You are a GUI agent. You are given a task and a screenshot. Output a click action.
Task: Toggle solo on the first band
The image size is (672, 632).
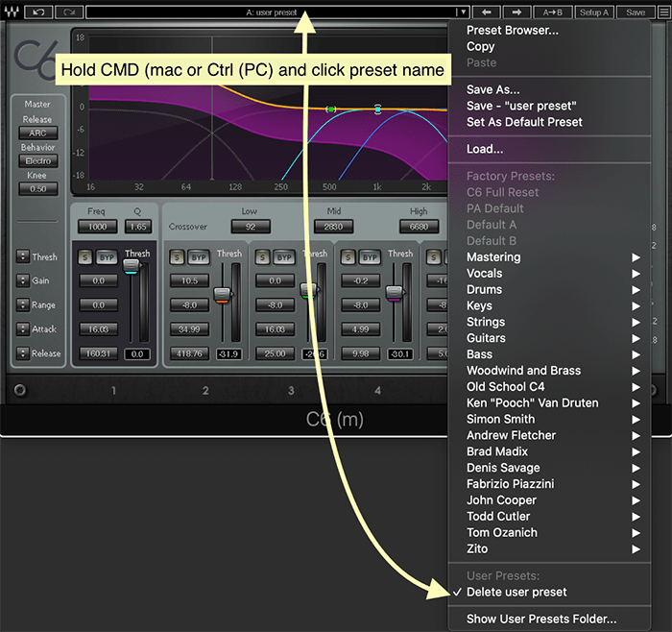tap(84, 257)
